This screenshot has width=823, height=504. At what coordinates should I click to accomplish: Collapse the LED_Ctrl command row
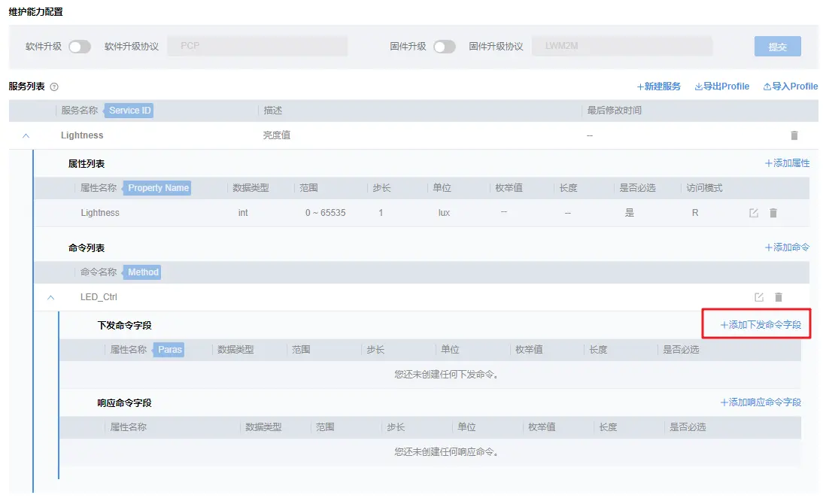51,297
